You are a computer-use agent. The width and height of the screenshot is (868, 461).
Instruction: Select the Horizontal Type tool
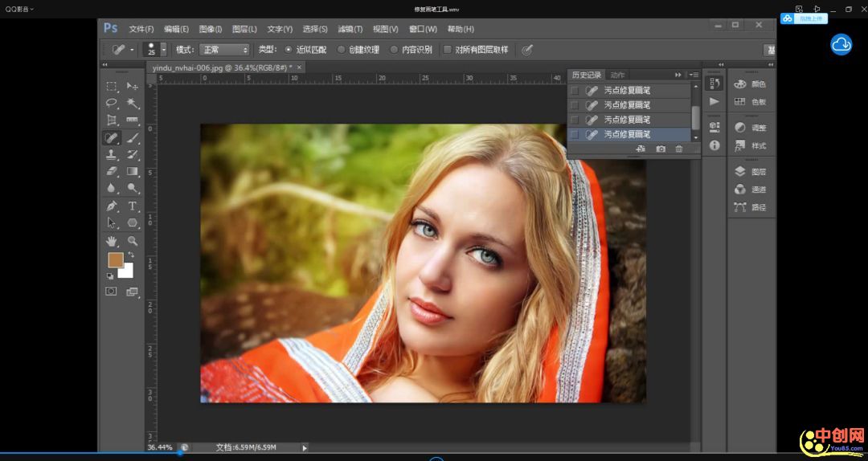tap(133, 206)
